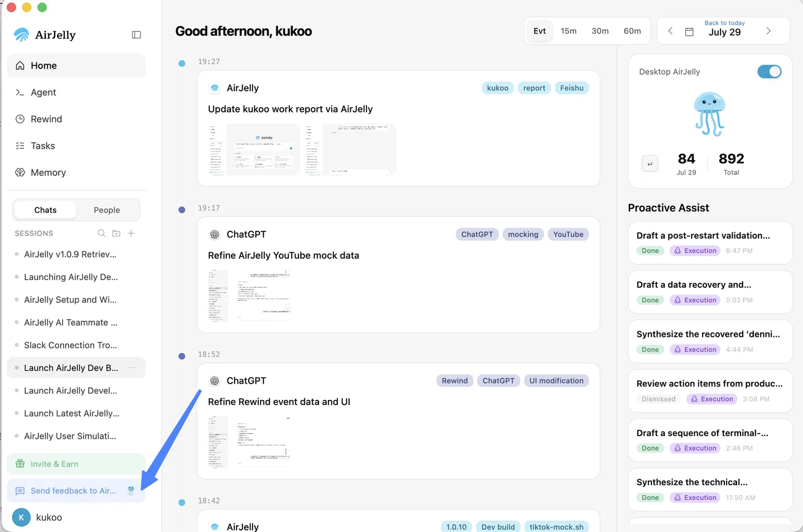The width and height of the screenshot is (803, 532).
Task: Open Draft a data recovery and... assist card
Action: (710, 292)
